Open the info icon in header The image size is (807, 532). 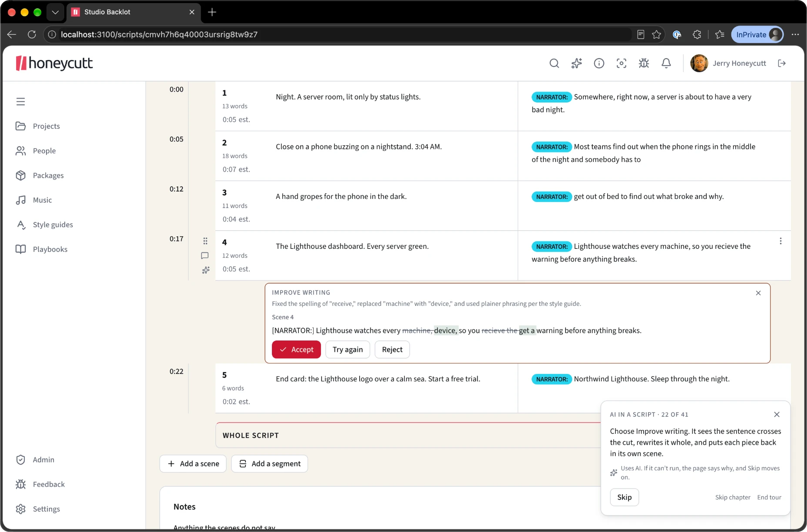(x=599, y=63)
